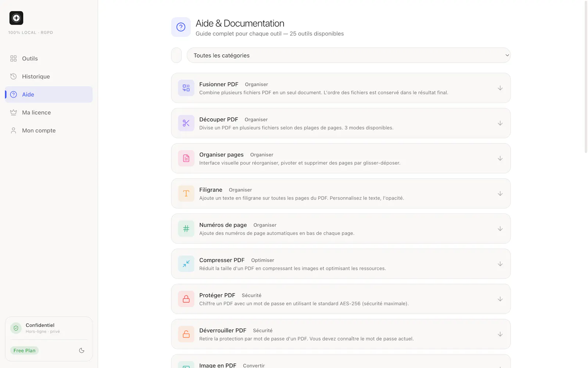This screenshot has height=368, width=588.
Task: Expand the Compresser PDF section arrow
Action: (x=500, y=264)
